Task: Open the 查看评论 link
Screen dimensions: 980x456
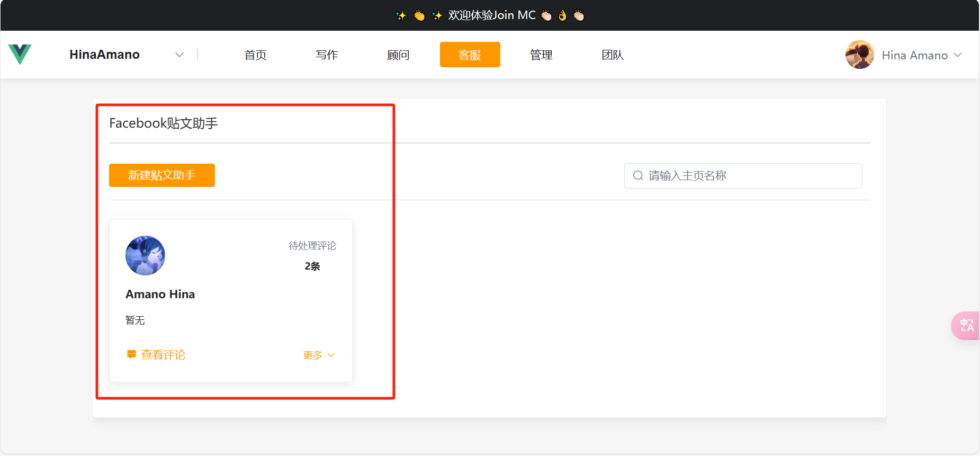Action: 163,355
